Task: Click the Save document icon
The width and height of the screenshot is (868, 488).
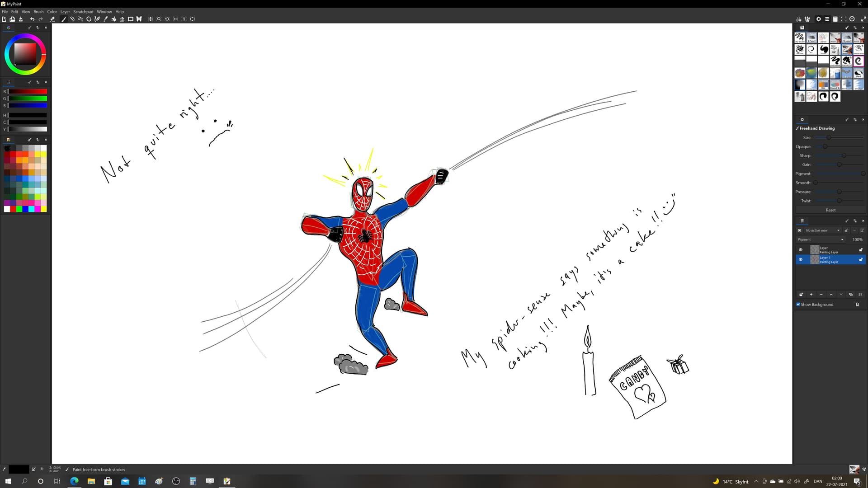Action: 21,19
